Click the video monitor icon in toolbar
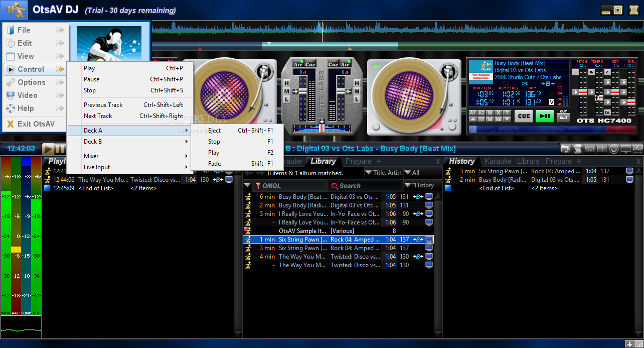Image resolution: width=644 pixels, height=348 pixels. coord(626,149)
